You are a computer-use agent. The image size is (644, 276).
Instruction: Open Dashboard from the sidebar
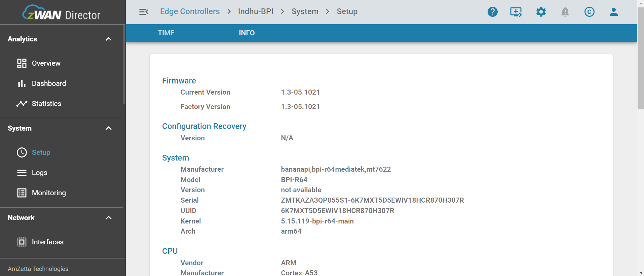49,83
